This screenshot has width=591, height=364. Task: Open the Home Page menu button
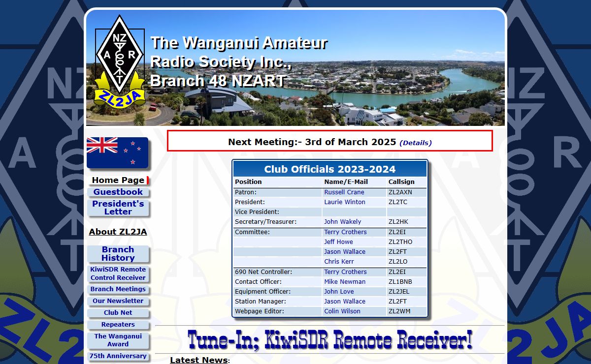118,180
